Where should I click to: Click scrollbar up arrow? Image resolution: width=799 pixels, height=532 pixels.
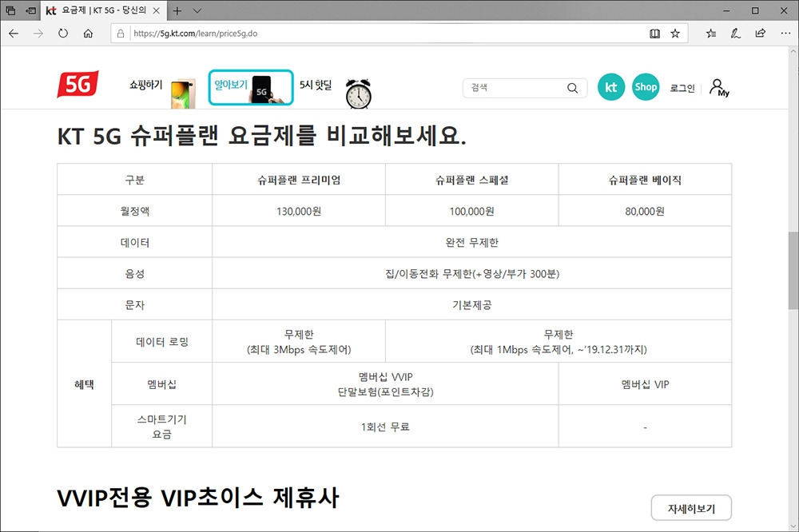tap(793, 51)
